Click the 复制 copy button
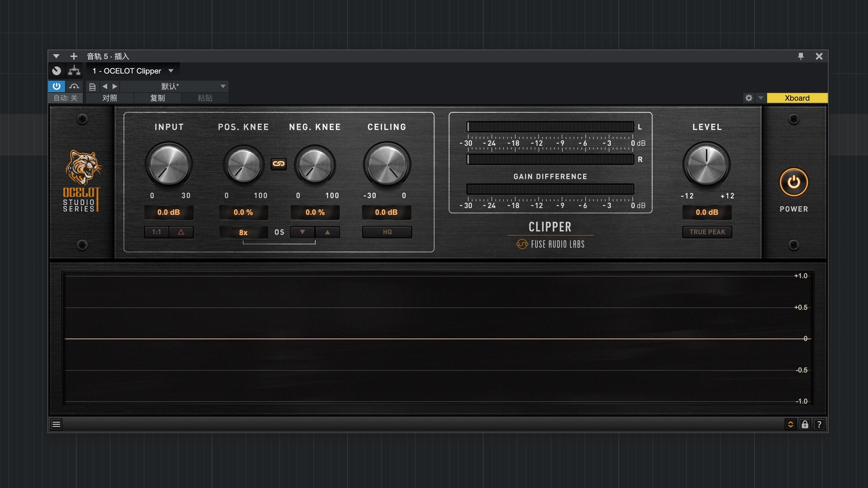This screenshot has width=868, height=488. (x=157, y=98)
